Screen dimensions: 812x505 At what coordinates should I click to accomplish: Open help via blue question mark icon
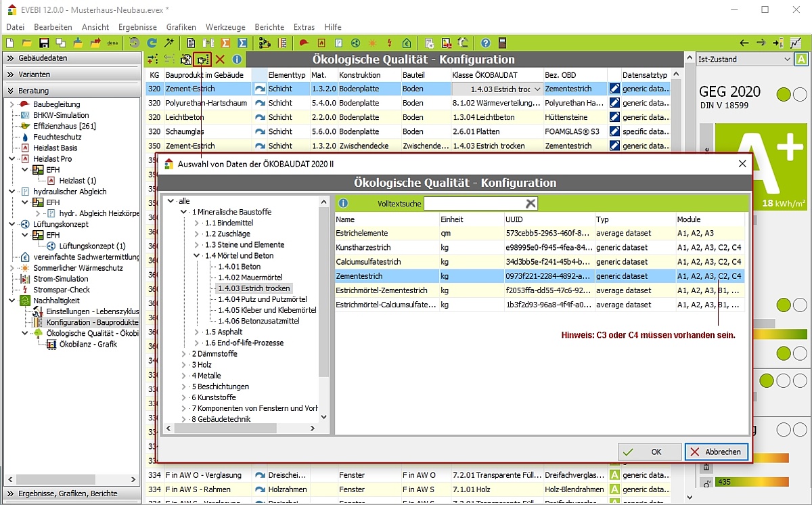[x=485, y=43]
